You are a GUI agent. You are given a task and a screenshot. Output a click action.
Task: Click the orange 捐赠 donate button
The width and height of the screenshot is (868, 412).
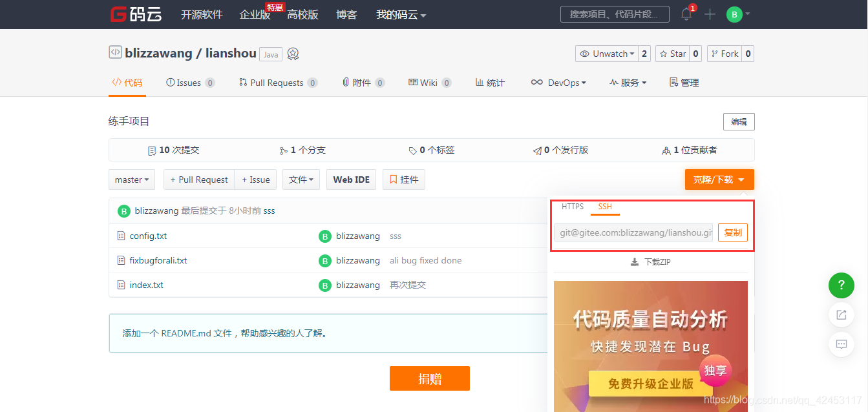click(430, 378)
